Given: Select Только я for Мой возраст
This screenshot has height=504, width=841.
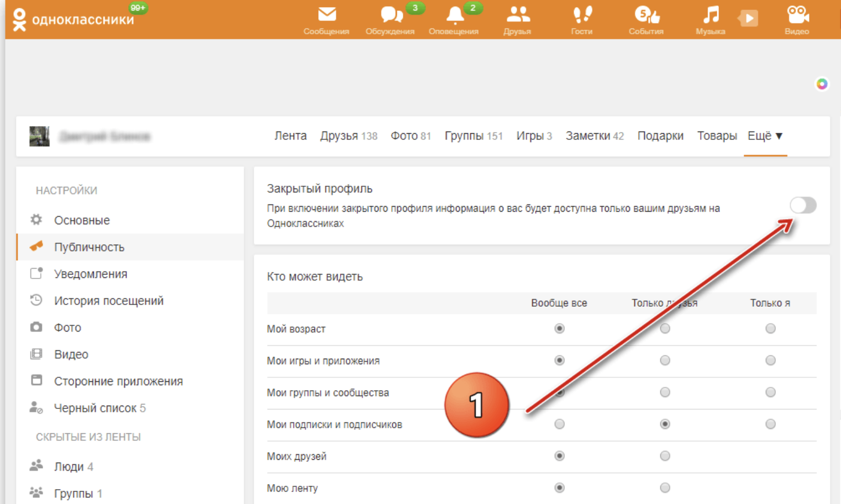Looking at the screenshot, I should [770, 328].
